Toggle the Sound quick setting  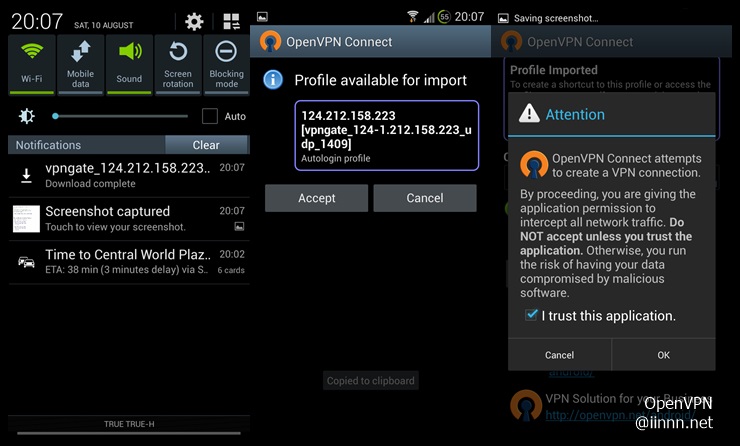[x=129, y=63]
